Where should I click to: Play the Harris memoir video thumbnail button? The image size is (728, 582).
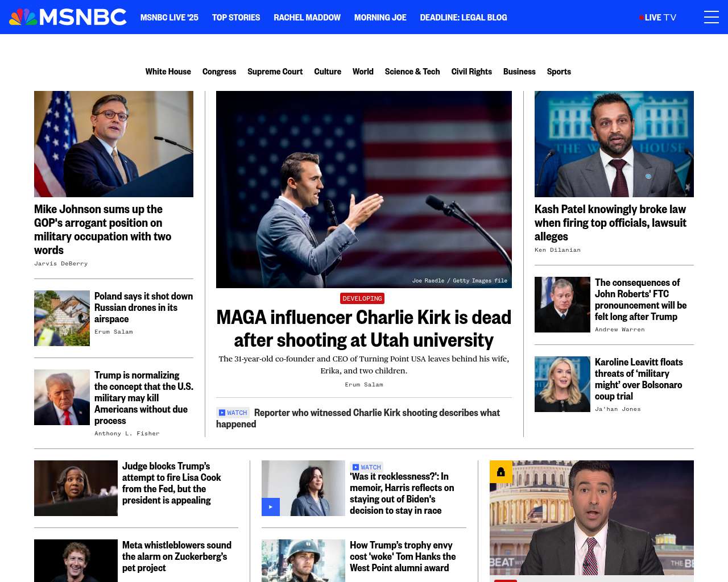coord(271,507)
